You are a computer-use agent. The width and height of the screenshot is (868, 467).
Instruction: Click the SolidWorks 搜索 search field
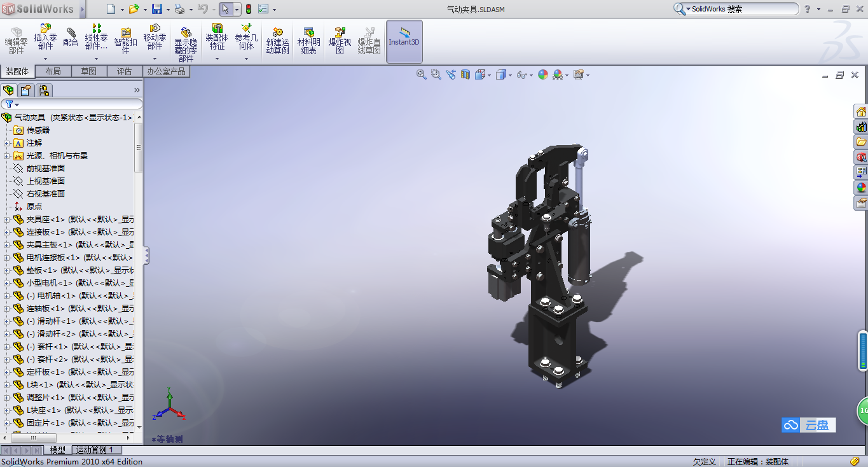click(x=743, y=9)
